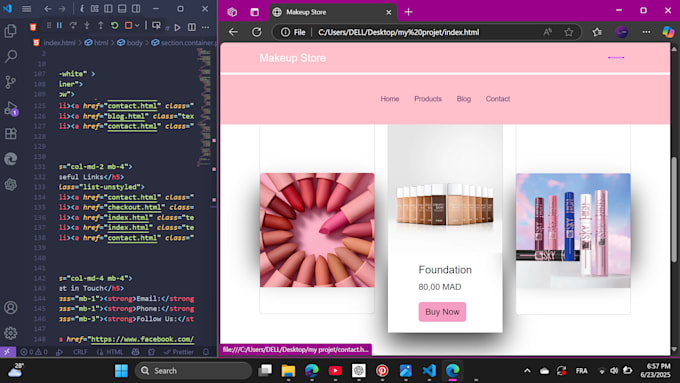Open editor More Actions ellipsis
The height and width of the screenshot is (383, 680).
point(206,27)
